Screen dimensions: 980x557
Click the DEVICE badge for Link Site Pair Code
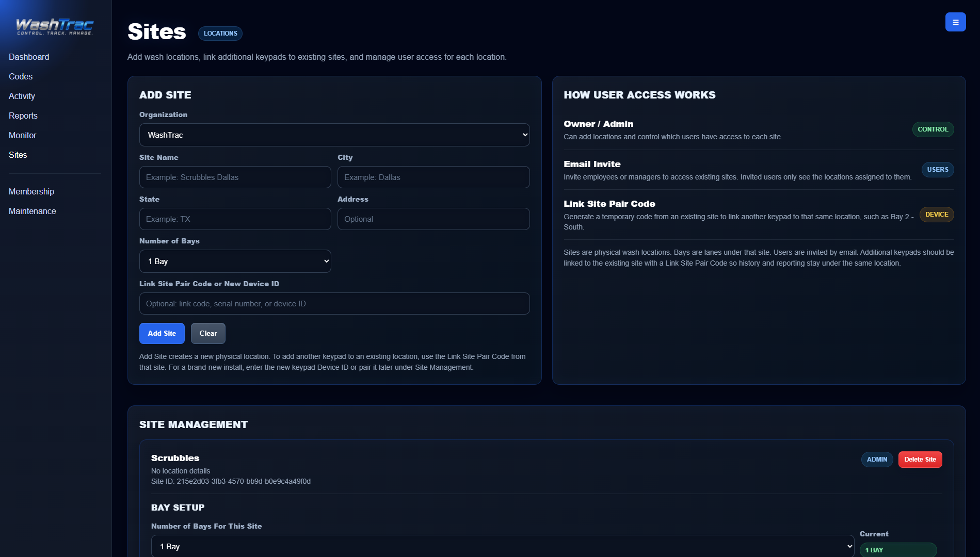pos(937,215)
